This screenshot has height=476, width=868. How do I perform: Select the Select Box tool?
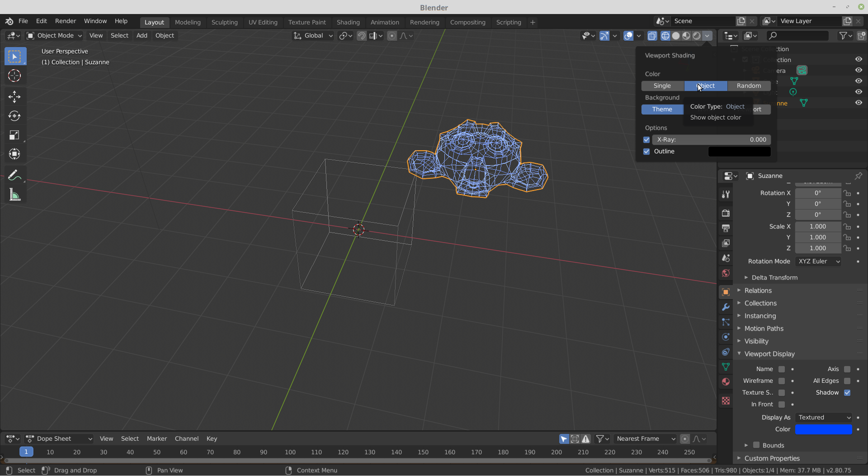(x=15, y=57)
